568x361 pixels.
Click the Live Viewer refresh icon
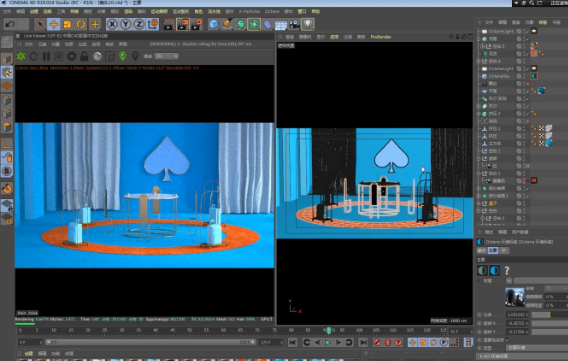click(x=34, y=56)
